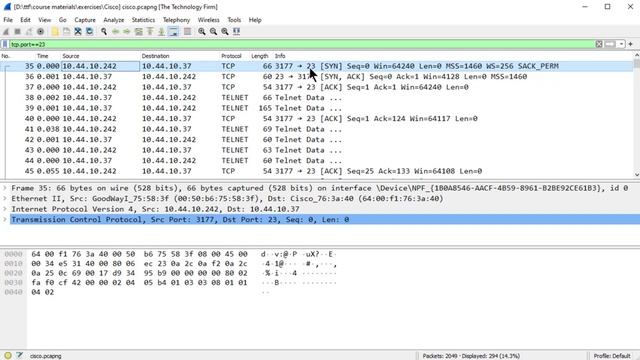Open the Telephony menu

[176, 20]
